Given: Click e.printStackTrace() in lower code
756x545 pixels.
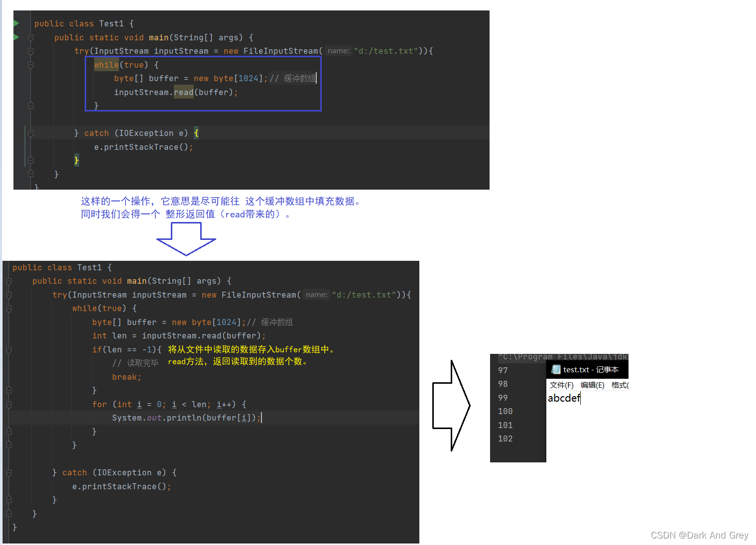Looking at the screenshot, I should (x=122, y=487).
